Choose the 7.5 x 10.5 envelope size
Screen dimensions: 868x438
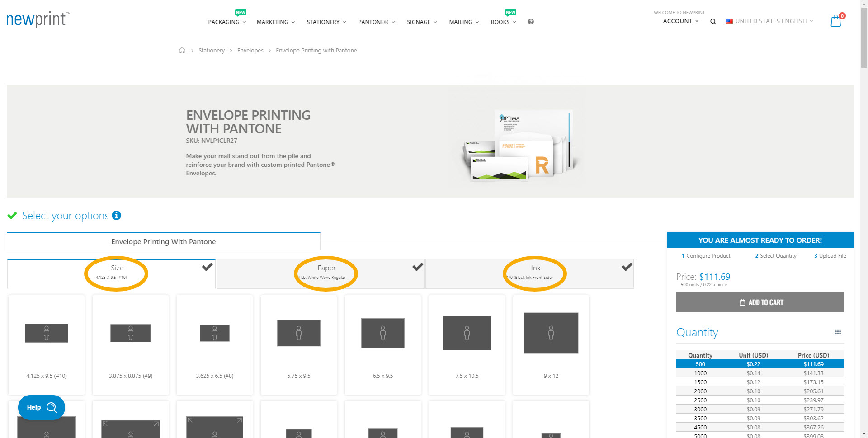coord(467,345)
